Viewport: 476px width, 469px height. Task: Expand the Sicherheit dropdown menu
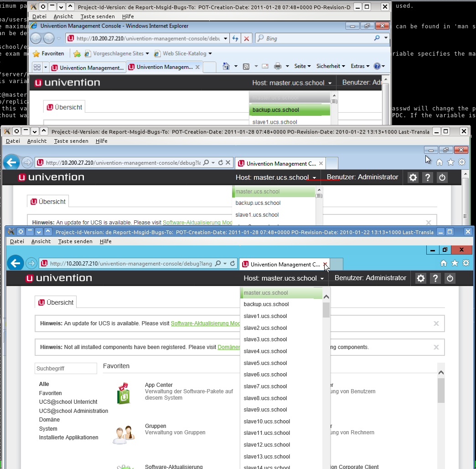[331, 67]
